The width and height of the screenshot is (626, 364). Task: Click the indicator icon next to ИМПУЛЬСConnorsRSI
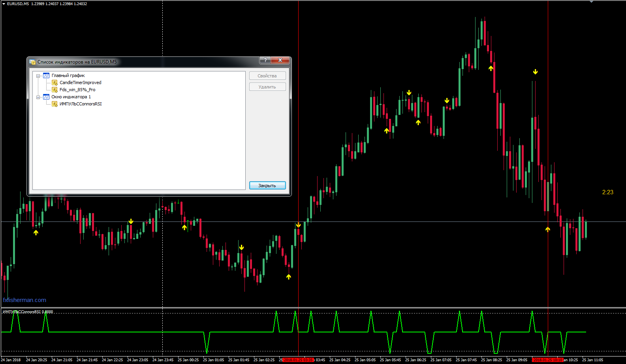pyautogui.click(x=55, y=104)
